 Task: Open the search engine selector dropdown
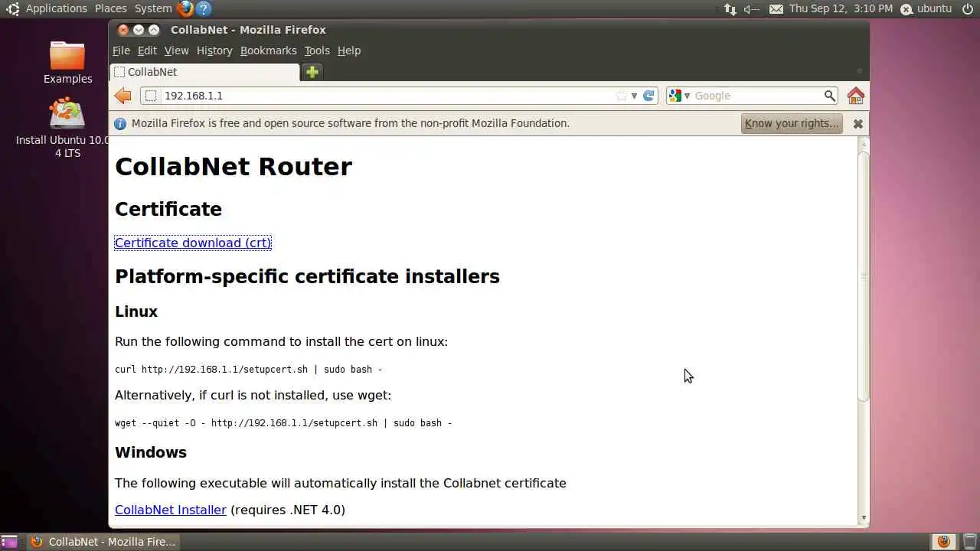pyautogui.click(x=680, y=96)
